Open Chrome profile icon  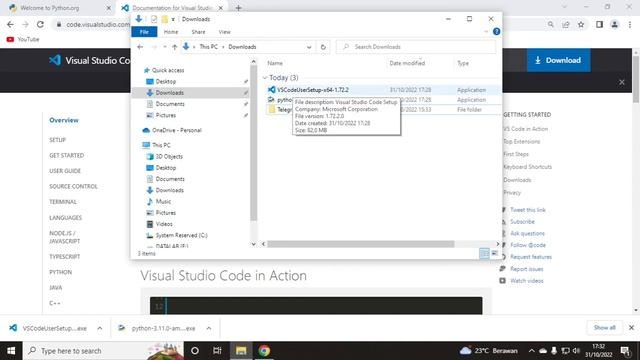(615, 24)
